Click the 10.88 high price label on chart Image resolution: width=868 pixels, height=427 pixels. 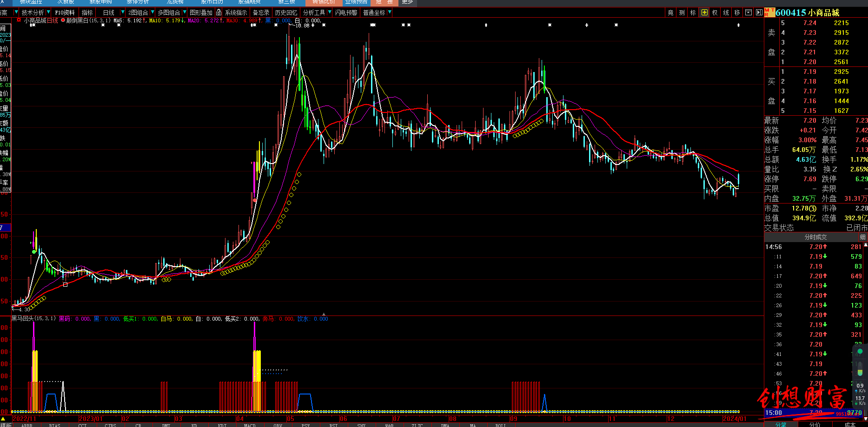pos(302,26)
